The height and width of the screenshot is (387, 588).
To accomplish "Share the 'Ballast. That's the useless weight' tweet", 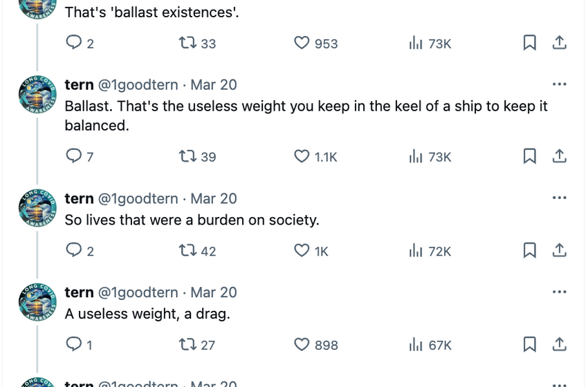I will point(559,156).
